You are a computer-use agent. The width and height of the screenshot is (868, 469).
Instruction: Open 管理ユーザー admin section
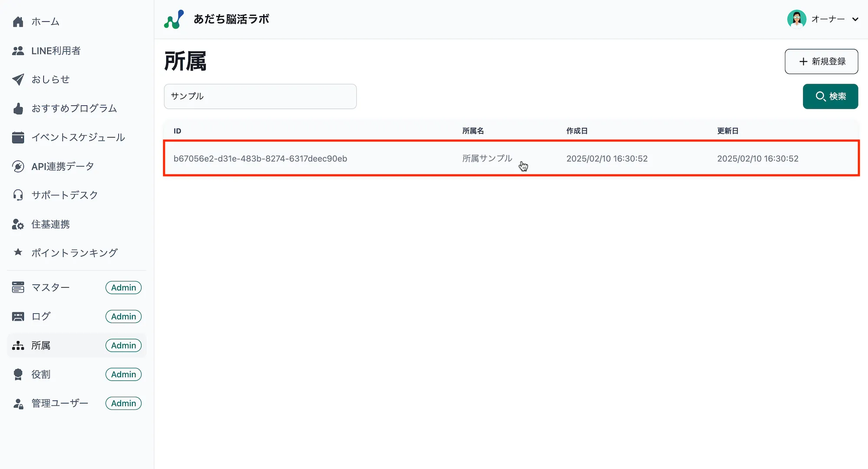pyautogui.click(x=60, y=403)
